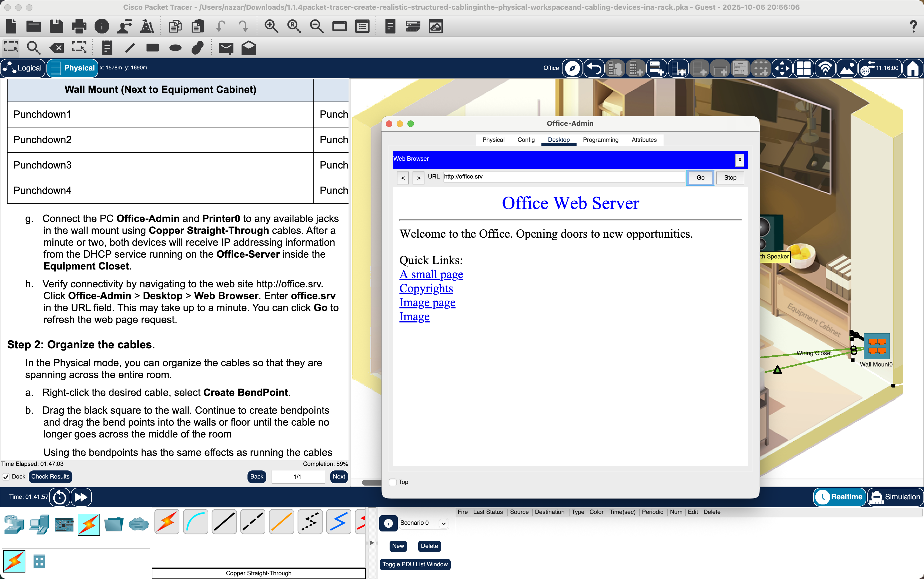
Task: Click the Check Results button
Action: click(x=50, y=477)
